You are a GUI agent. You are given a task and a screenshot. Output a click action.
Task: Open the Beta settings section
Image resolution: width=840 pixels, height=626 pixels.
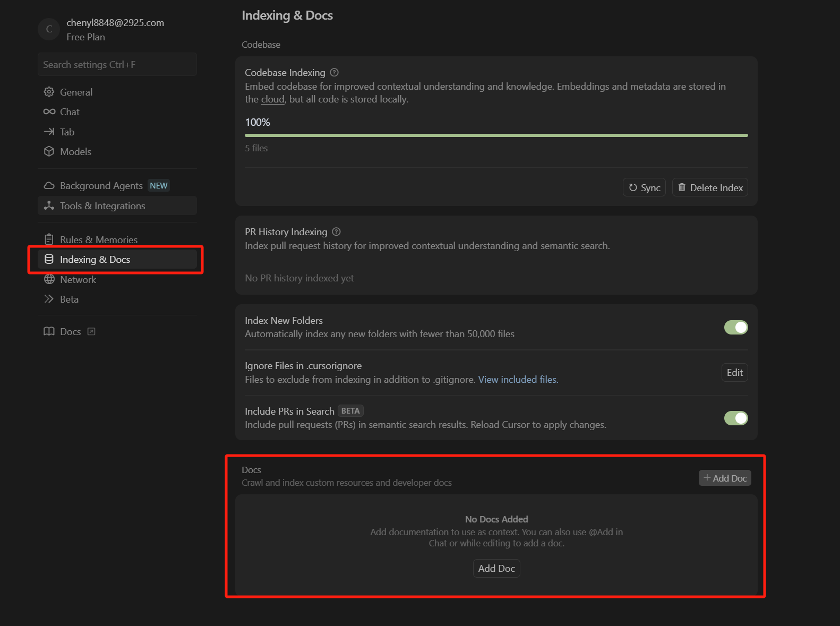point(69,299)
